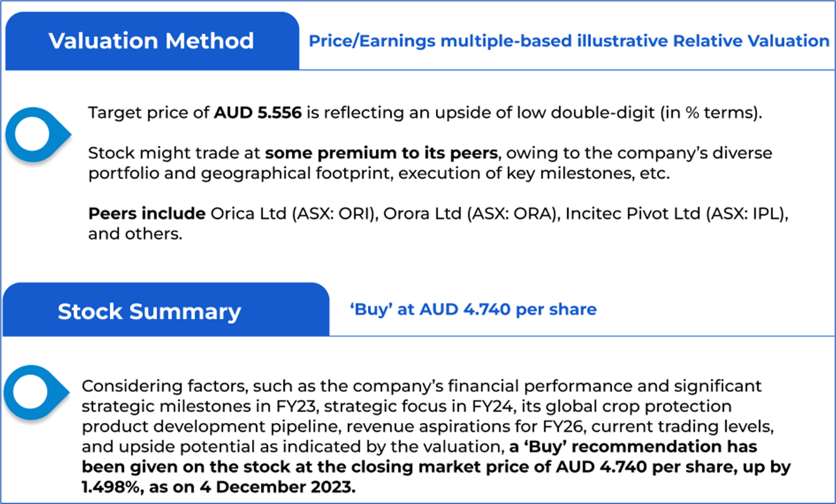Select the Stock Summary tab
This screenshot has height=504, width=836.
pyautogui.click(x=149, y=311)
